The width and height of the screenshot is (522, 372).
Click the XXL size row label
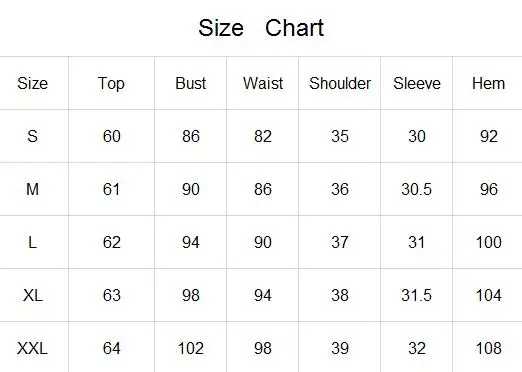pos(32,348)
